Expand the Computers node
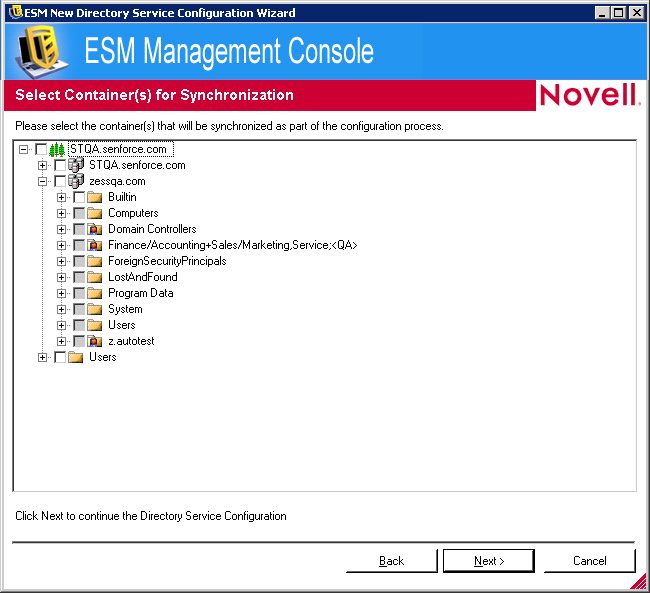Image resolution: width=650 pixels, height=593 pixels. click(61, 213)
